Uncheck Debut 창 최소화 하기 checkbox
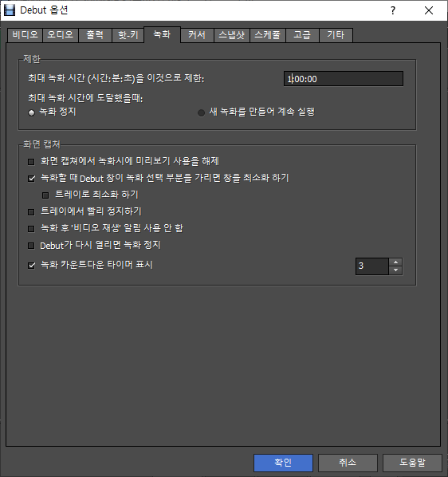Viewport: 448px width, 477px height. tap(31, 178)
